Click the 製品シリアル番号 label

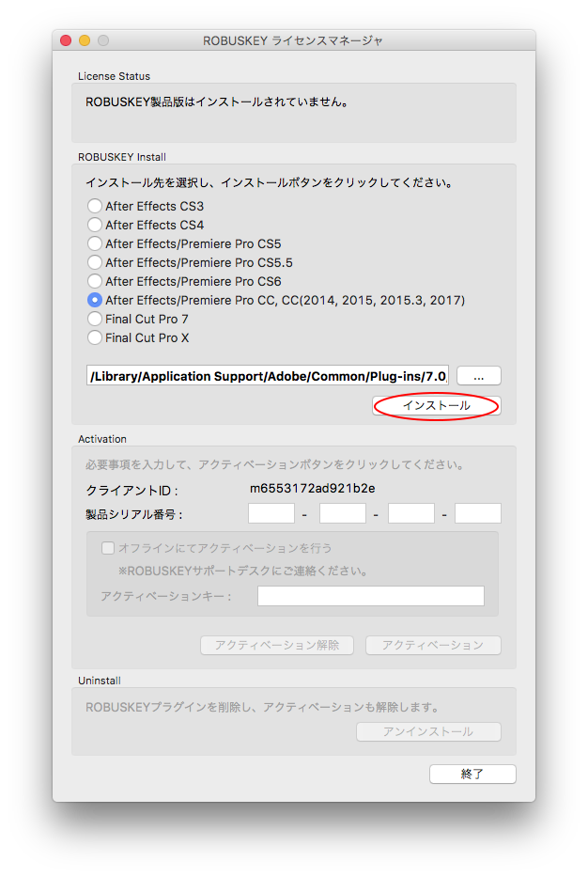click(x=134, y=514)
